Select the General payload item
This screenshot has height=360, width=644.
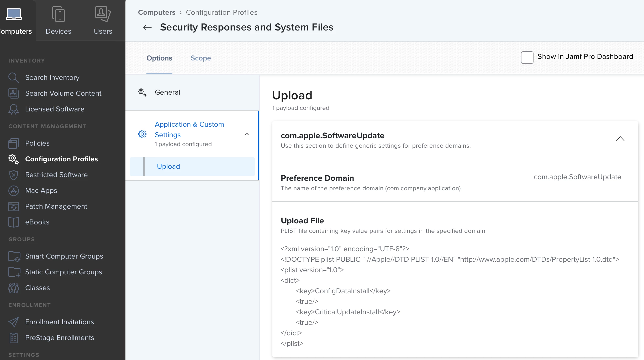pyautogui.click(x=192, y=92)
